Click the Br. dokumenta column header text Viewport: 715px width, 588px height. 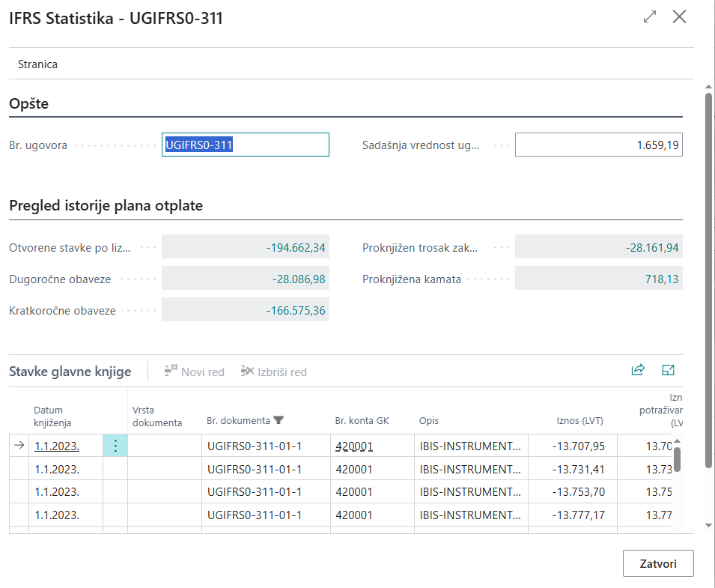(238, 420)
